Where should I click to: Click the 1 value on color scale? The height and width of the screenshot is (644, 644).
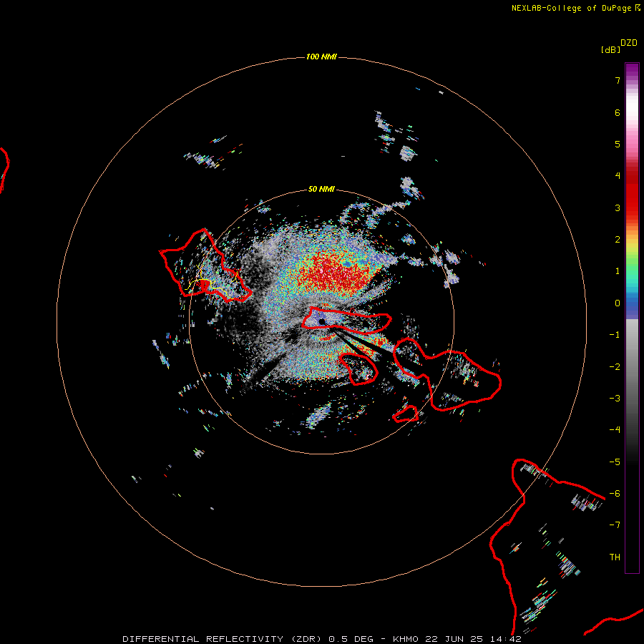tap(618, 271)
